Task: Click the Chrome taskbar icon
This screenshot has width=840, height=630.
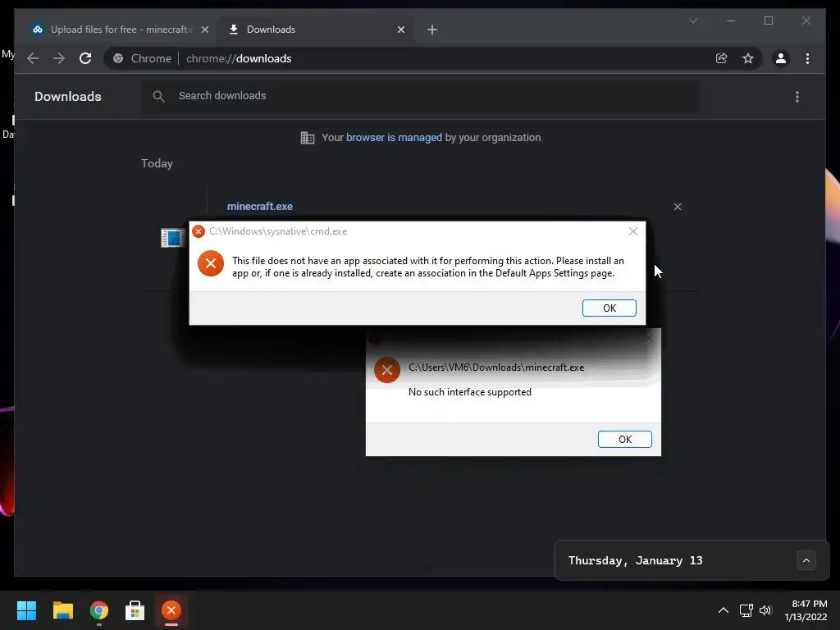Action: 98,610
